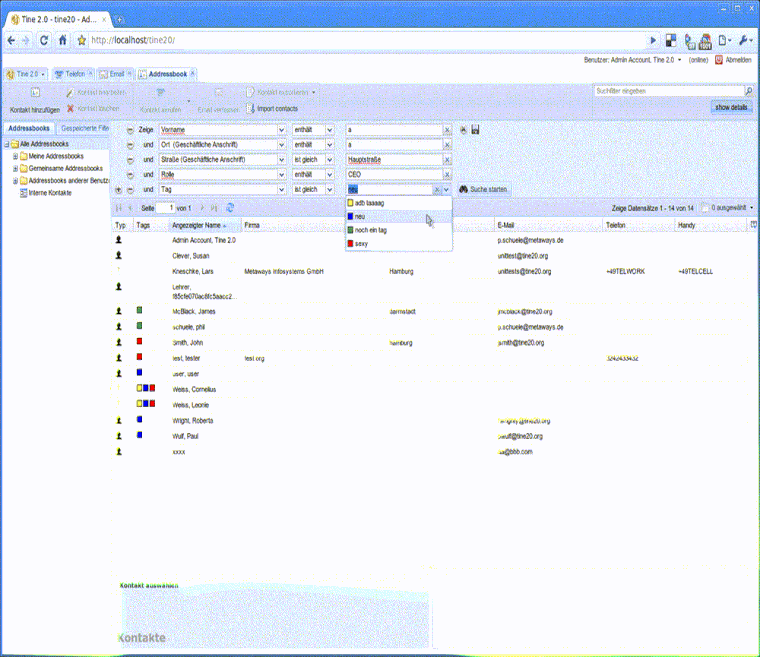The image size is (760, 657).
Task: Click the grid column configuration icon
Action: click(x=754, y=225)
